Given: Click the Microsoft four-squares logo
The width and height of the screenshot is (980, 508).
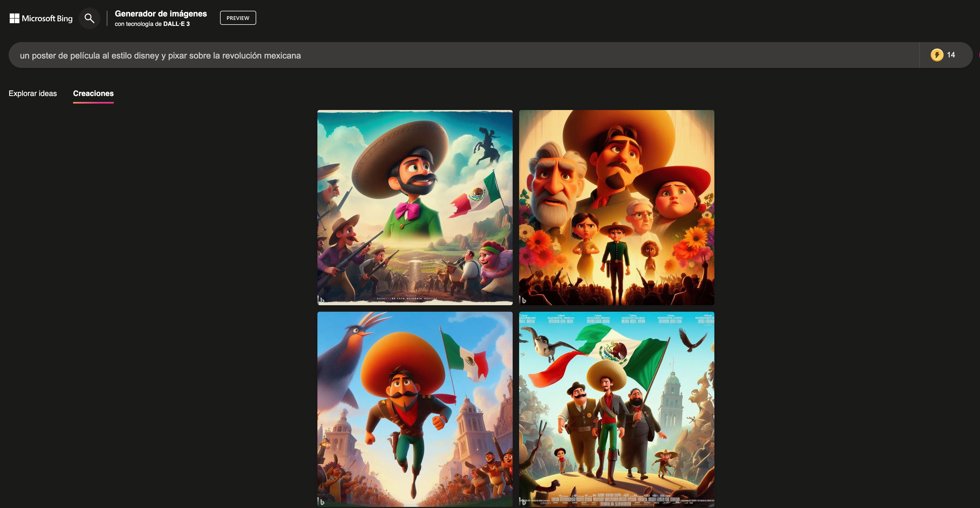Looking at the screenshot, I should click(x=15, y=18).
